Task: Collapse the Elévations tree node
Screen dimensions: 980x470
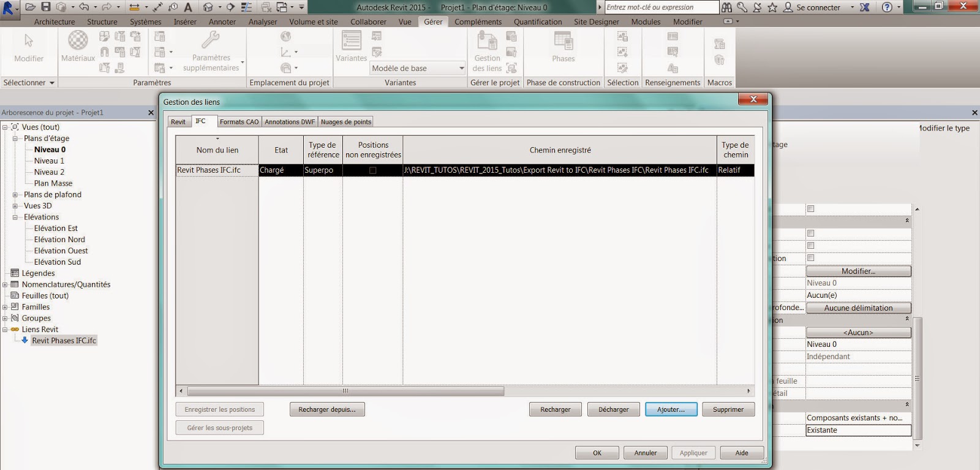Action: [x=15, y=217]
